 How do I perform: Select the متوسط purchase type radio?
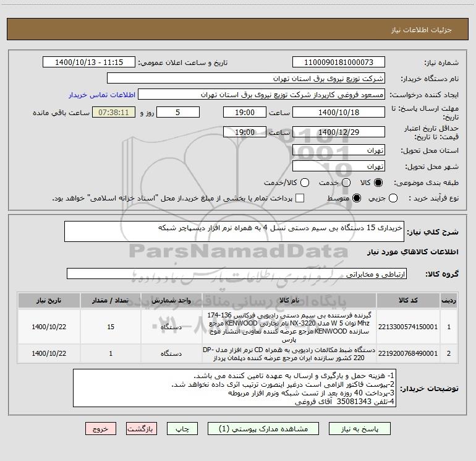click(x=357, y=198)
